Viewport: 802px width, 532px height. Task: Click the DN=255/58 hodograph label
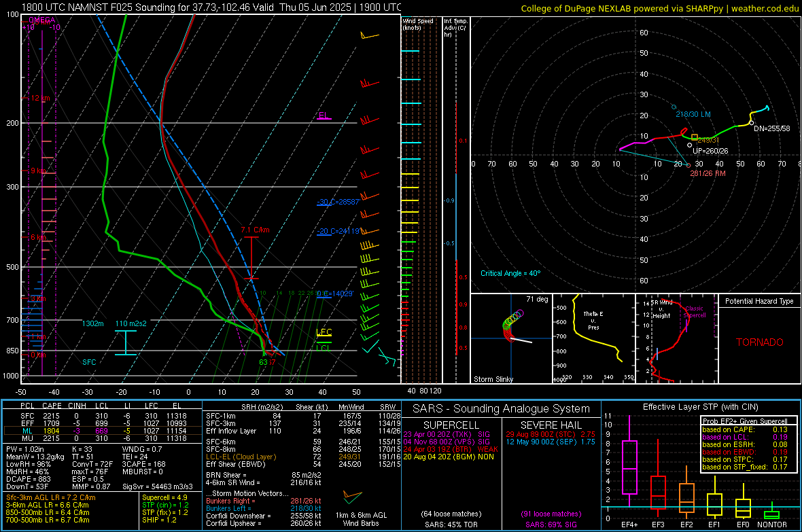pos(772,128)
